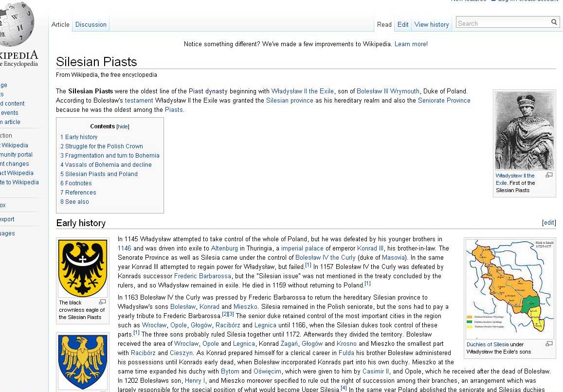The image size is (563, 392).
Task: Open the year 1146 link
Action: click(125, 249)
